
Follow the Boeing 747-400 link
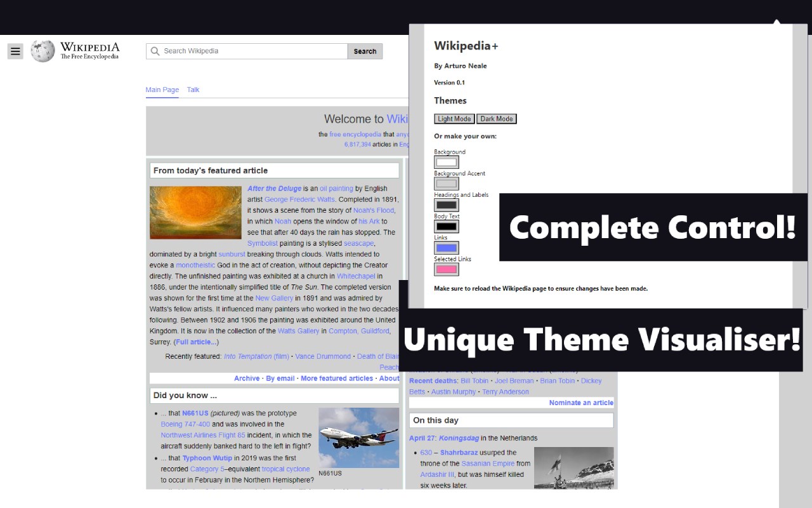[x=185, y=424]
